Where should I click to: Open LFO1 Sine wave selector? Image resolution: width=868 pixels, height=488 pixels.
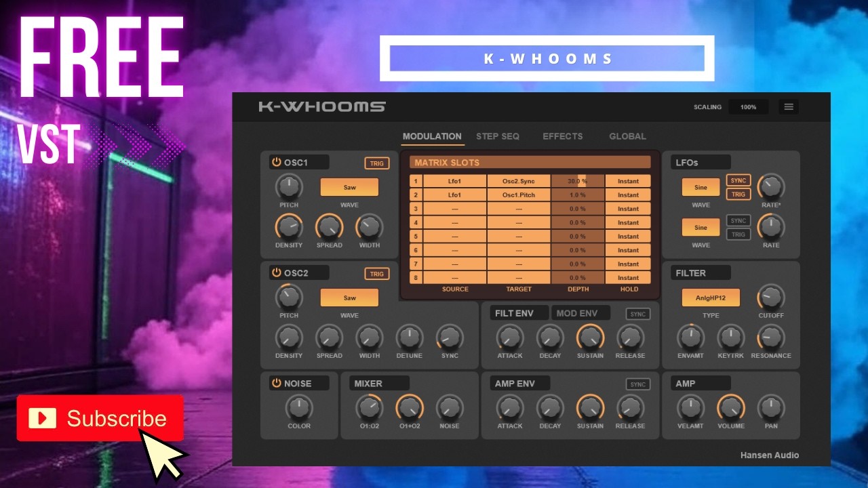(x=701, y=187)
